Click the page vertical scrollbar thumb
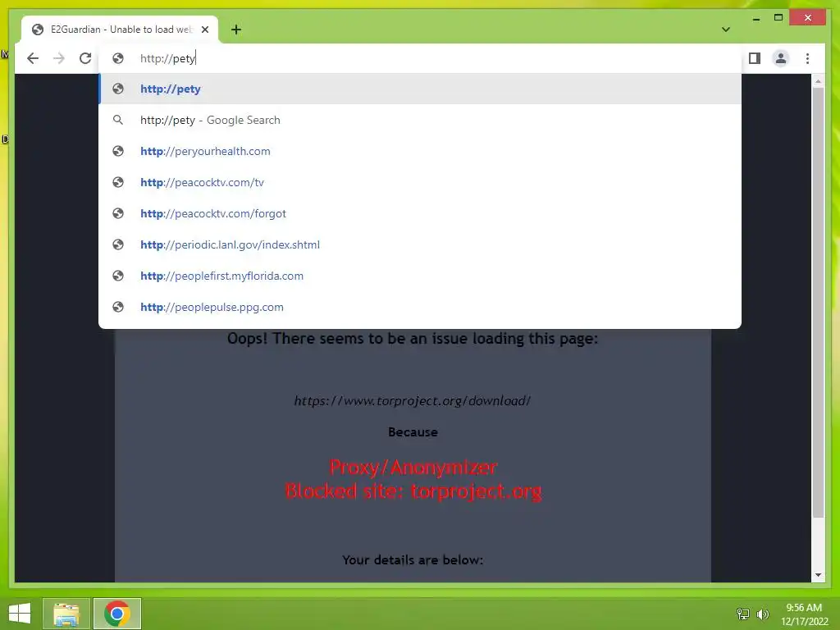This screenshot has width=840, height=630. tap(818, 303)
